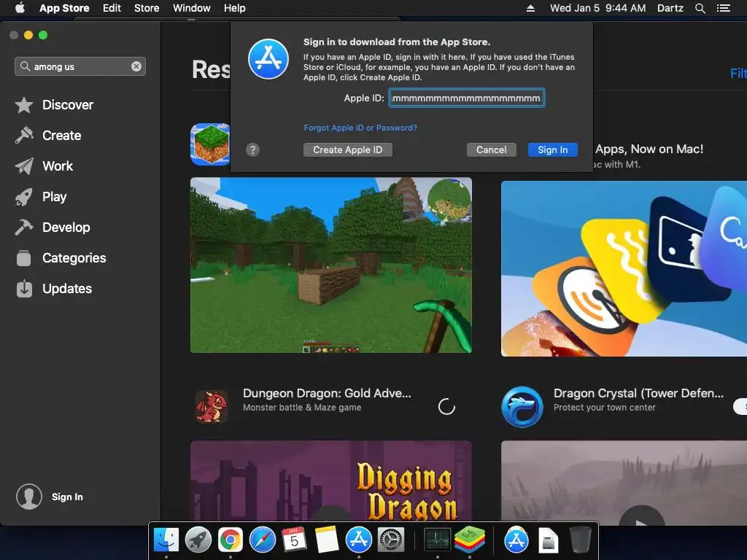Open Safari from the Dock
The width and height of the screenshot is (747, 560).
click(x=263, y=540)
